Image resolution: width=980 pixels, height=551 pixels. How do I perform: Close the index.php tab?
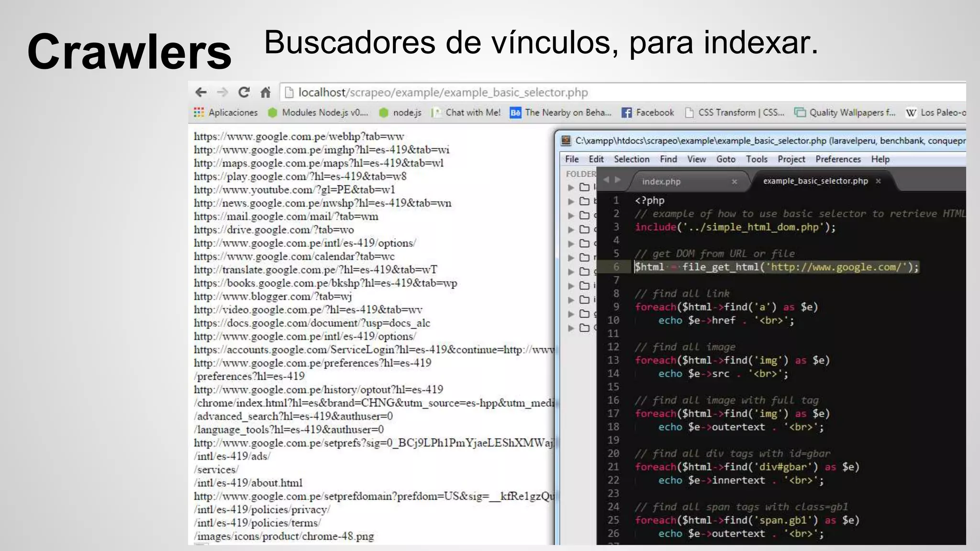(x=735, y=182)
